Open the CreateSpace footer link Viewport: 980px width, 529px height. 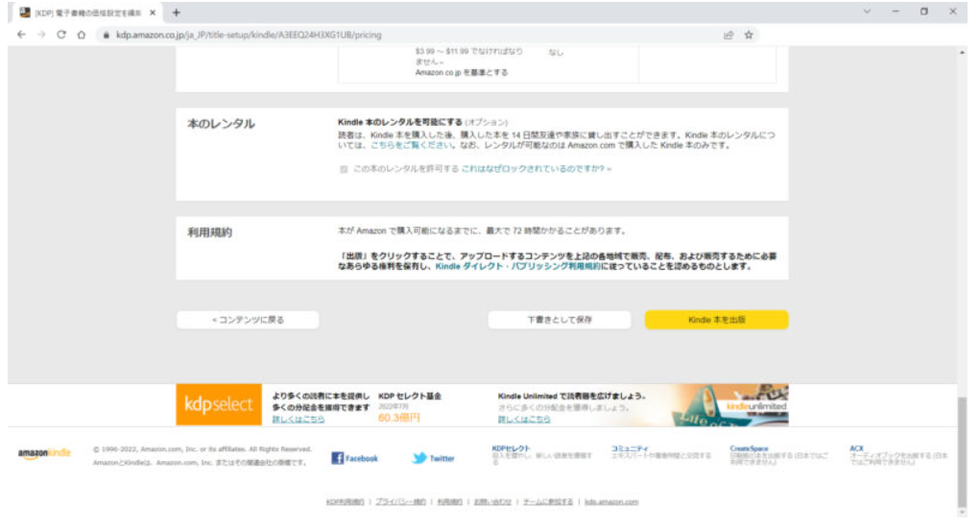[749, 448]
